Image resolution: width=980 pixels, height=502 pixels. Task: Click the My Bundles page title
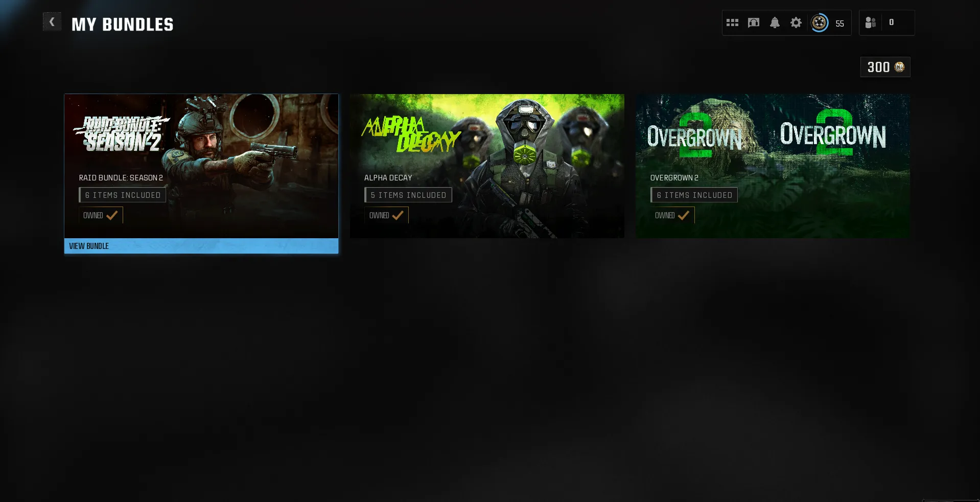point(123,25)
